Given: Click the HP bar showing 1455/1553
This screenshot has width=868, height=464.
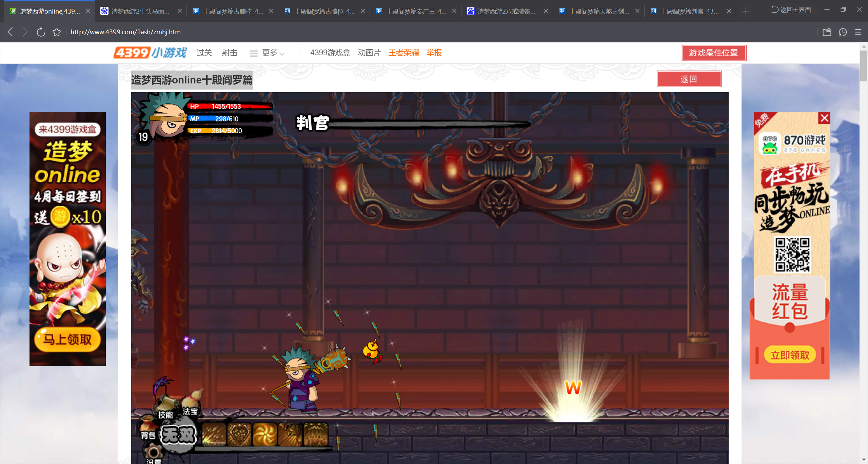Looking at the screenshot, I should point(230,107).
